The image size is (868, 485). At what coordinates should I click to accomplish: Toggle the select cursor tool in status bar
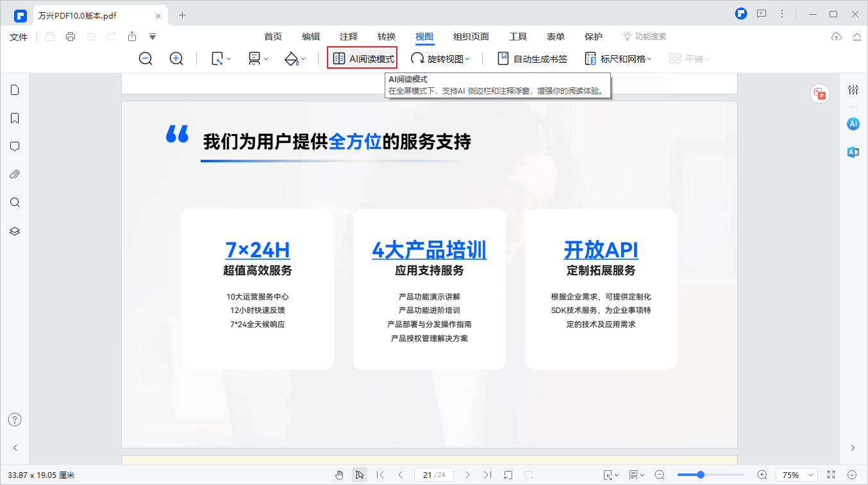[360, 475]
